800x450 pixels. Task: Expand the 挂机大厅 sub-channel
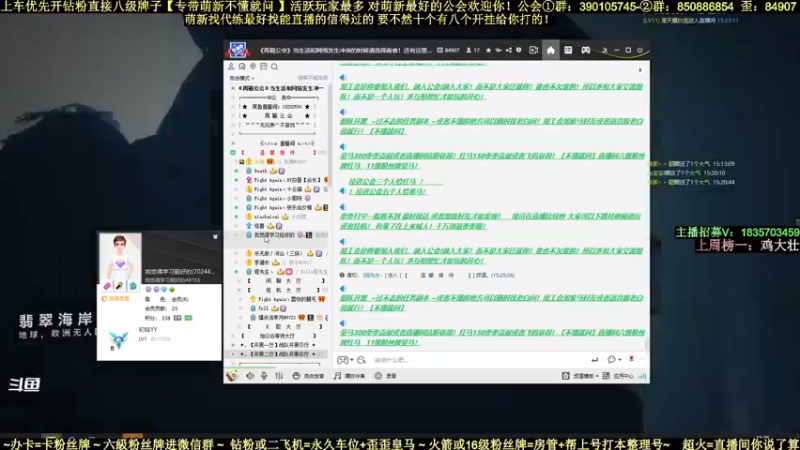pos(239,290)
